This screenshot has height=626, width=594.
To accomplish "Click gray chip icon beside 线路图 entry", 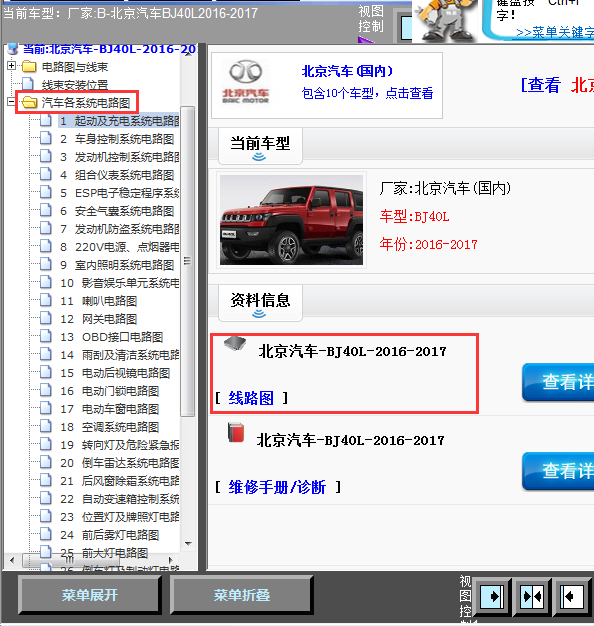I will (x=235, y=343).
